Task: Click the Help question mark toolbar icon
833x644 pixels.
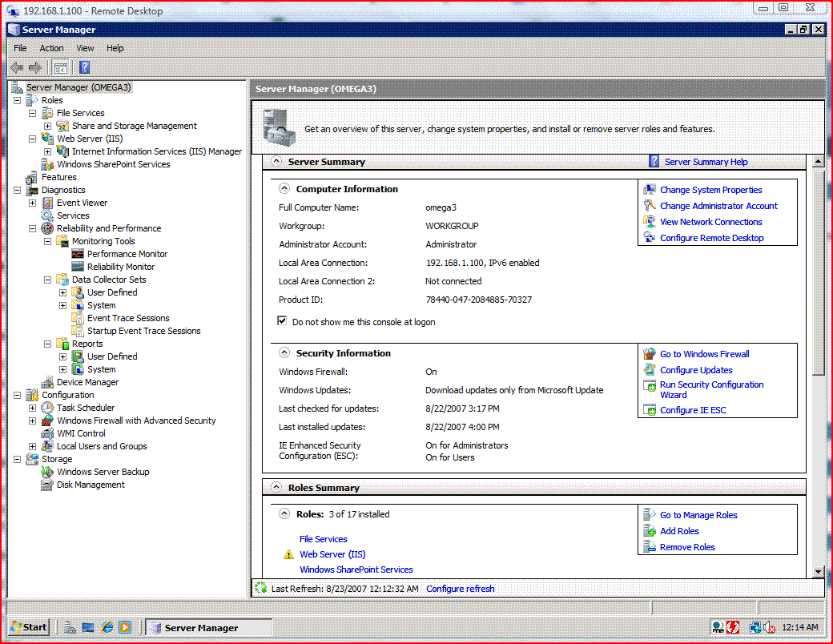Action: (84, 67)
